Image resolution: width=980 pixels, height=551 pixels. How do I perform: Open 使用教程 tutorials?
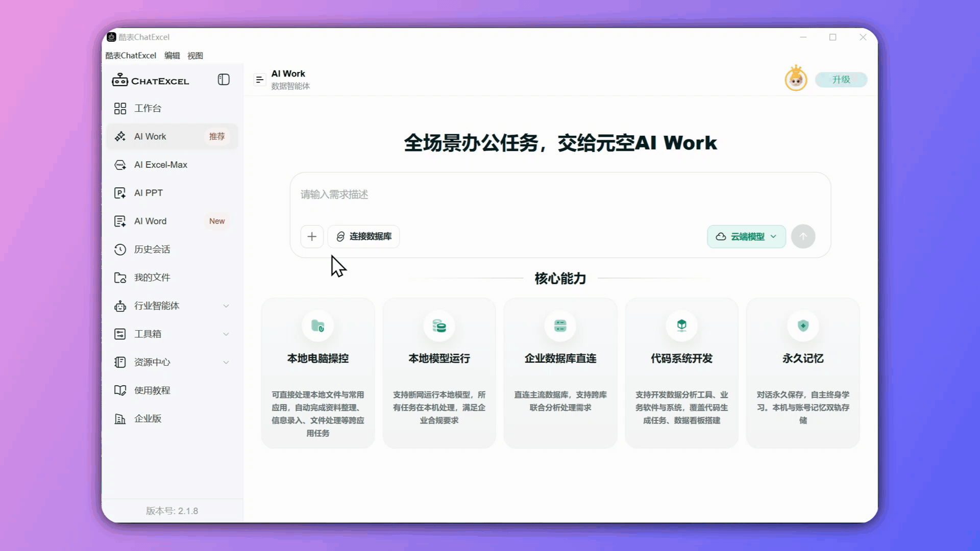point(172,390)
